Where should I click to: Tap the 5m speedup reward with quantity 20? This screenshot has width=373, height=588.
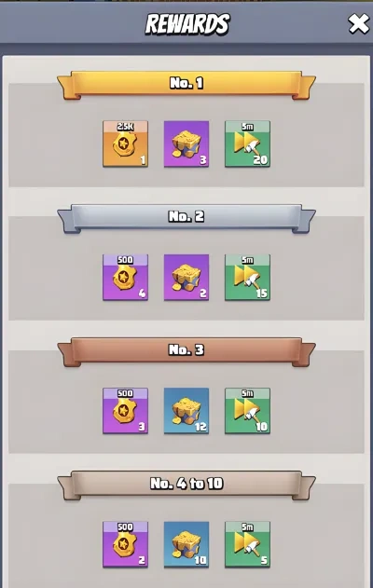[247, 144]
